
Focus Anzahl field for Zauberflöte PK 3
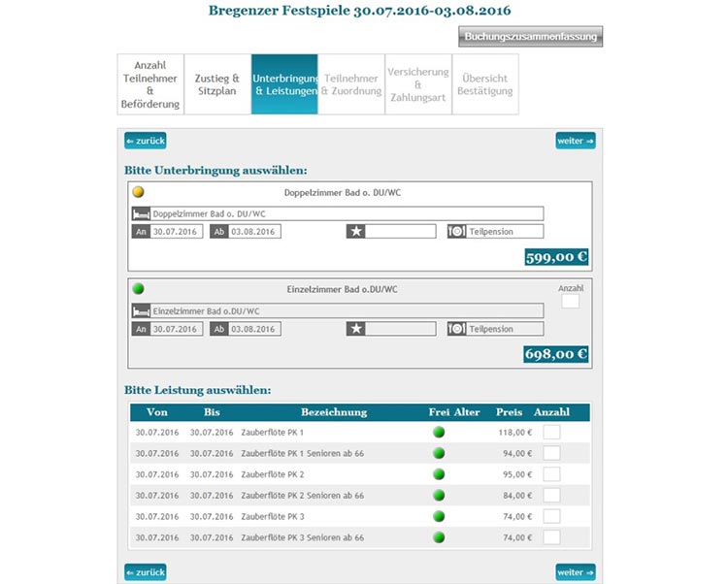551,516
